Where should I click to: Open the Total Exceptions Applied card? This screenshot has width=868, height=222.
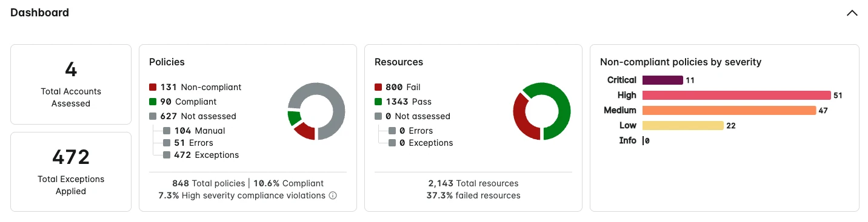click(71, 172)
